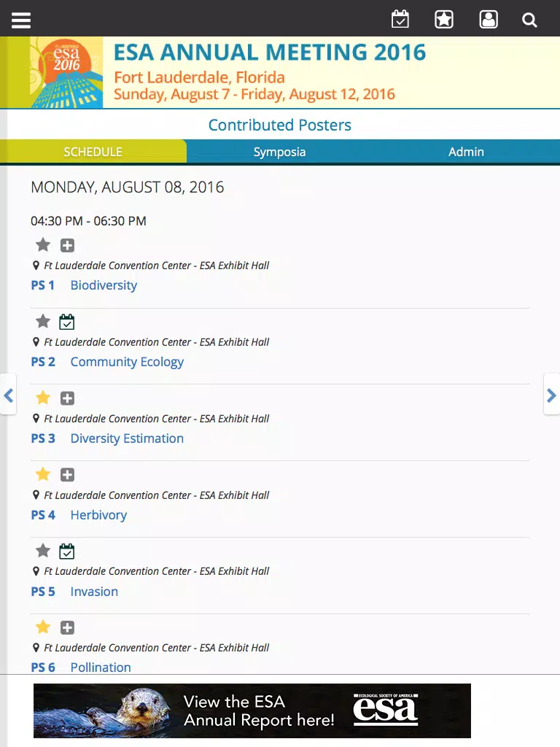Star the PS 2 Community Ecology session
The height and width of the screenshot is (747, 560).
pos(43,321)
